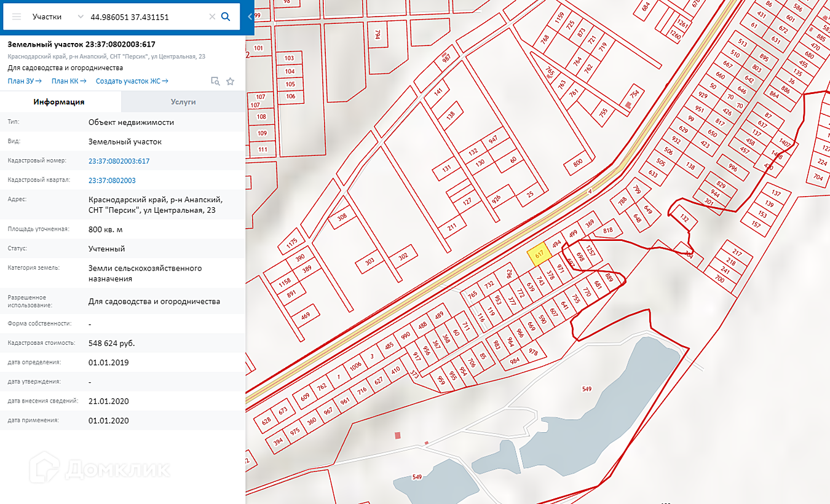
Task: Click the zoom-to-parcel icon
Action: pos(215,81)
